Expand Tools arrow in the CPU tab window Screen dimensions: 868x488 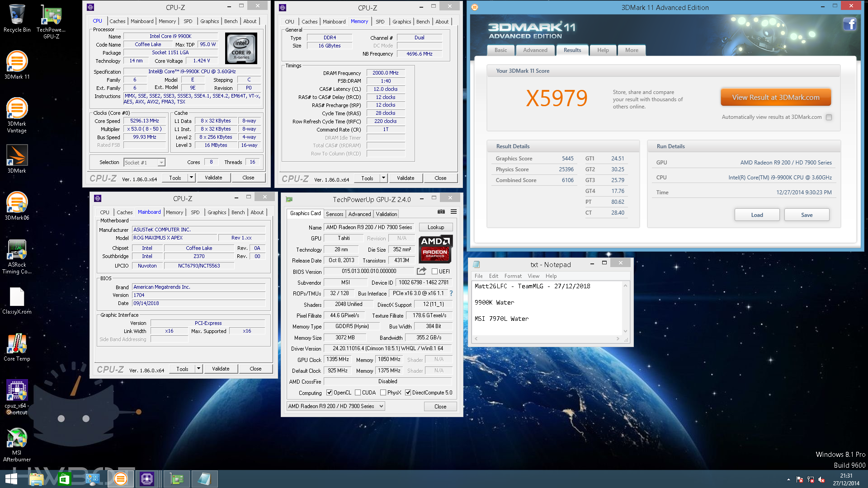click(192, 178)
